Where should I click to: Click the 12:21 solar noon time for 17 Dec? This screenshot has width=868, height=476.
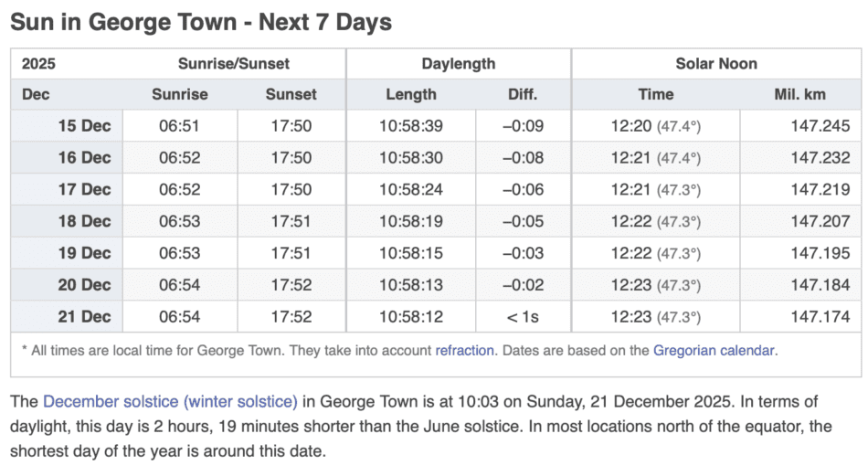point(631,190)
